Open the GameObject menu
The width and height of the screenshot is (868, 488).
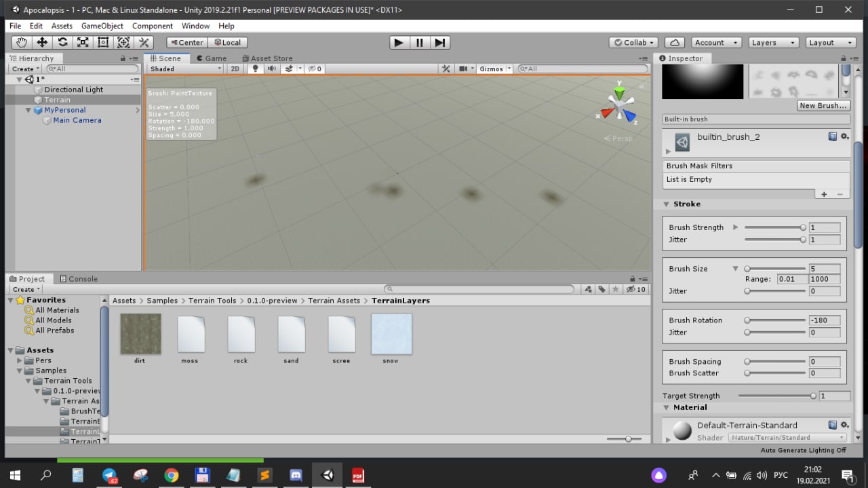point(102,26)
